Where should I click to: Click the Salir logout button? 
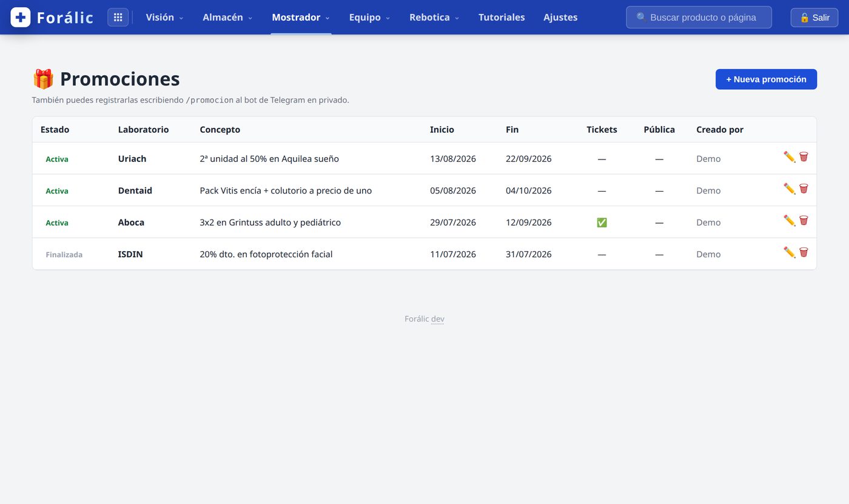[814, 18]
